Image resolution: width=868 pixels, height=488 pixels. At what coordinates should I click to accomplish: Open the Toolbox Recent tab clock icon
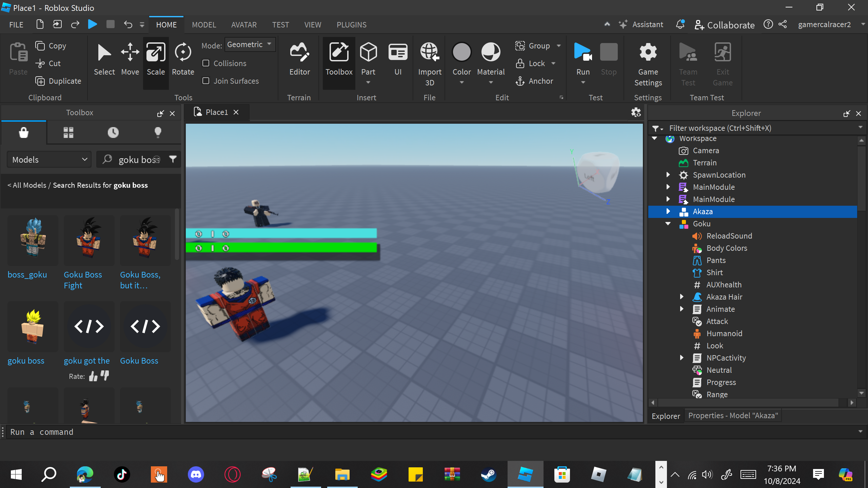pyautogui.click(x=113, y=132)
